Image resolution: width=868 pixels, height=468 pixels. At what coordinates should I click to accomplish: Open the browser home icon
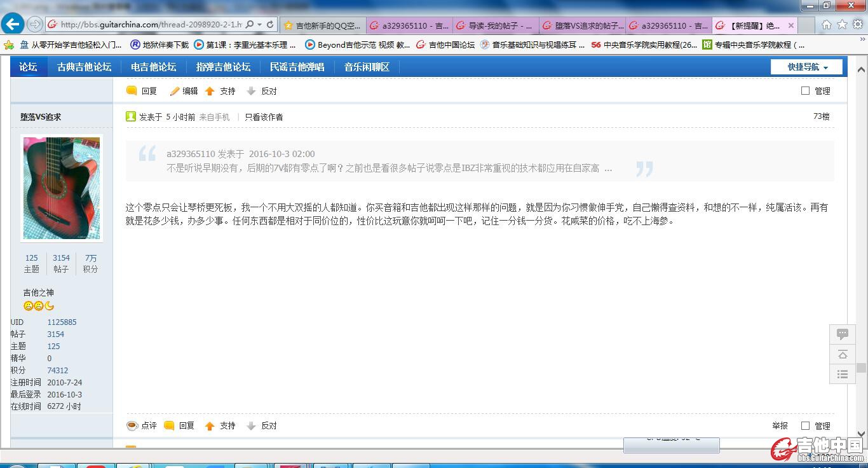pos(826,24)
